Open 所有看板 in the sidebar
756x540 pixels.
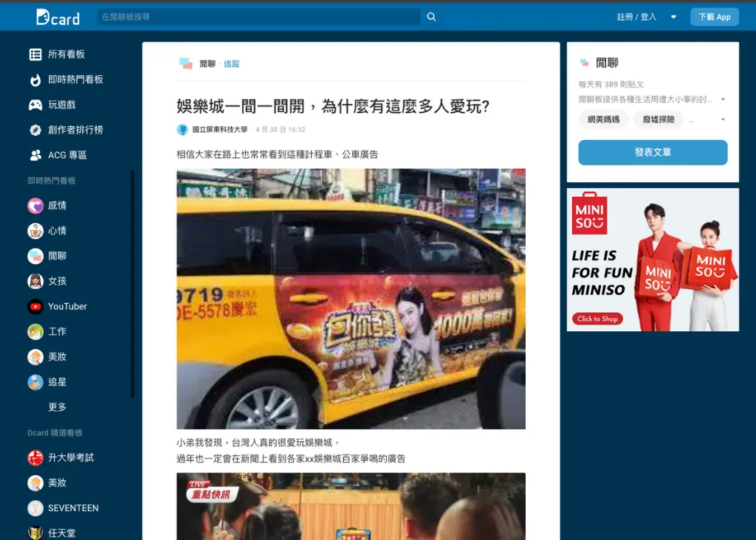point(66,55)
